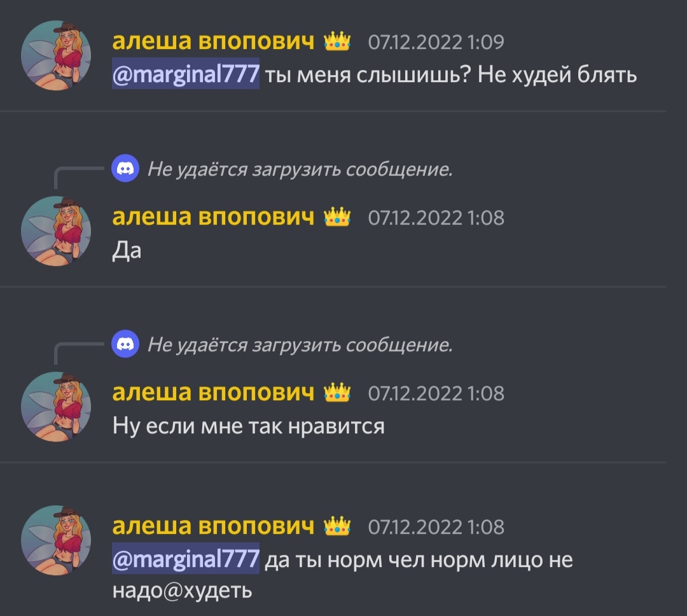
Task: Open the avatar on the bottom message
Action: 56,540
